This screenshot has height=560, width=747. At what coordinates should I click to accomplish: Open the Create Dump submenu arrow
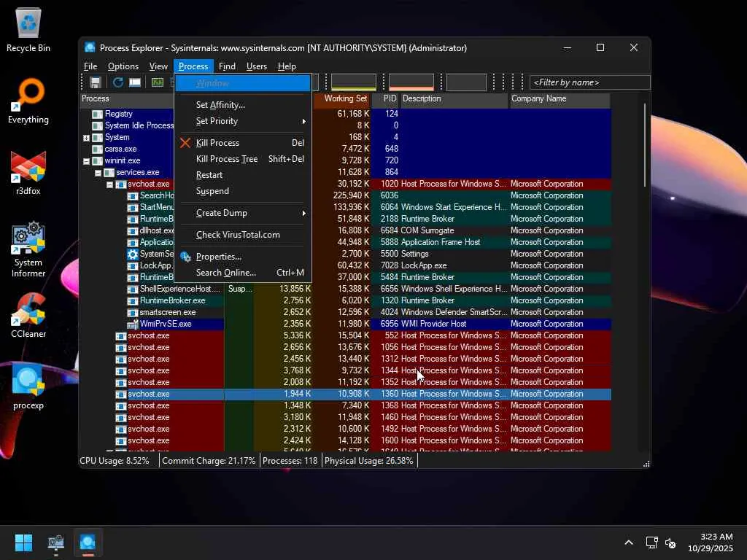click(303, 214)
